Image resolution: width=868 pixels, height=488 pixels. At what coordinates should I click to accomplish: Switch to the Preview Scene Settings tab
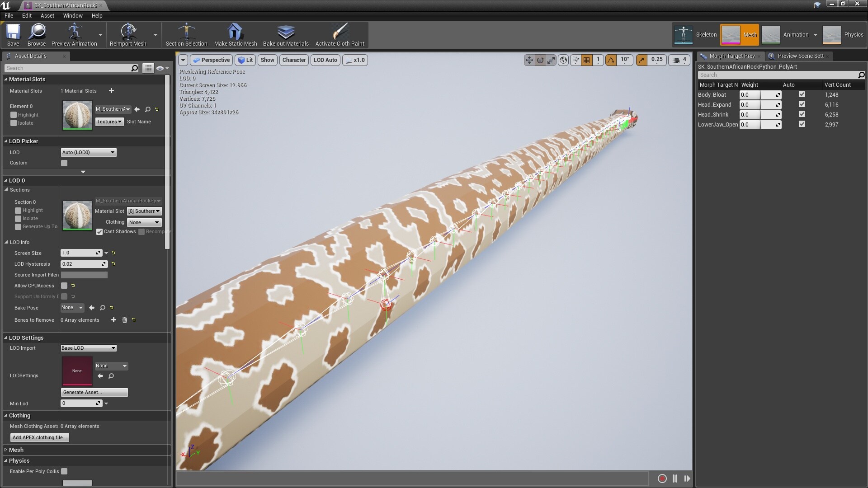pyautogui.click(x=798, y=56)
